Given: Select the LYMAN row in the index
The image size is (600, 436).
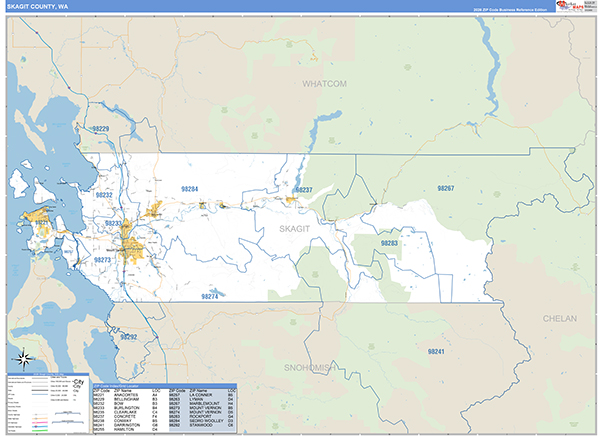Looking at the screenshot, I should pos(202,399).
